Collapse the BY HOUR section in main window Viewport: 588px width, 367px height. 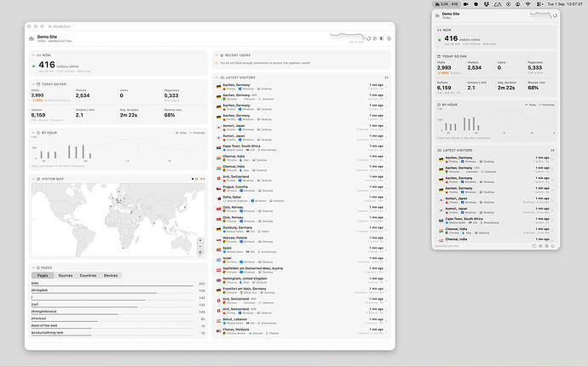point(33,133)
